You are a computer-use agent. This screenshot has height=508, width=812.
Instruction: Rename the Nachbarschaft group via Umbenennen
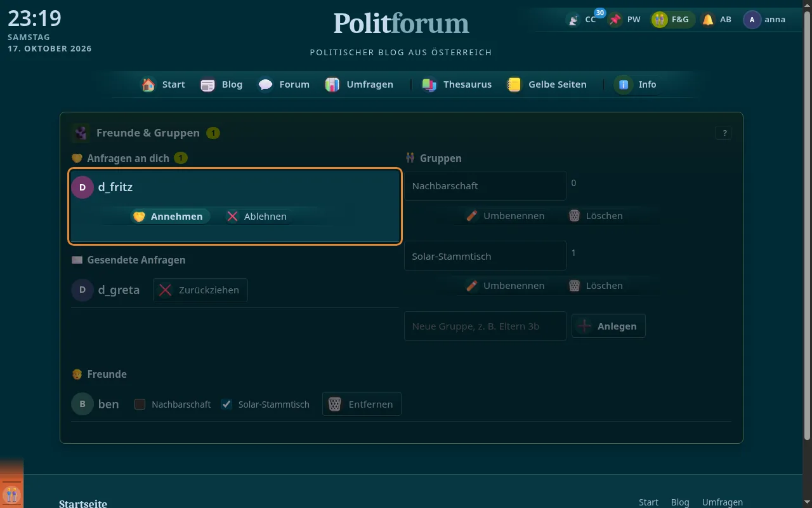coord(505,216)
